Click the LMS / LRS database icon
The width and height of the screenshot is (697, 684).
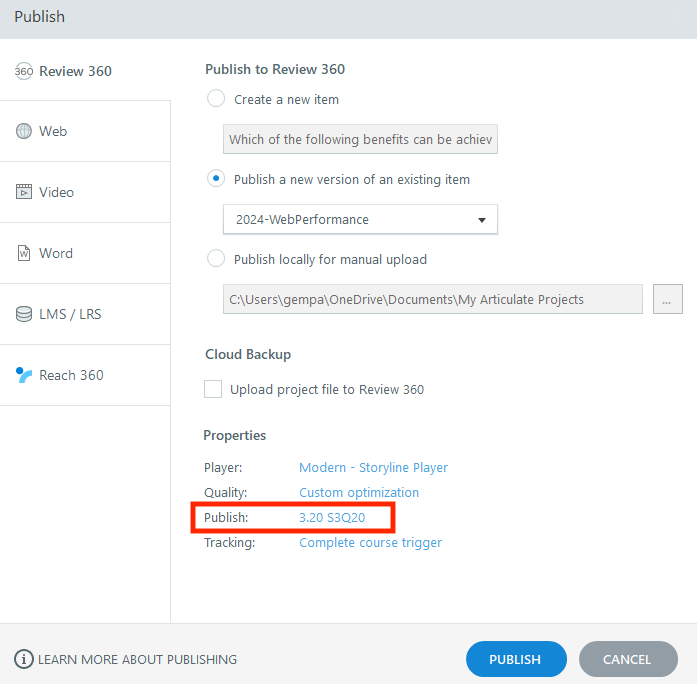pos(24,314)
